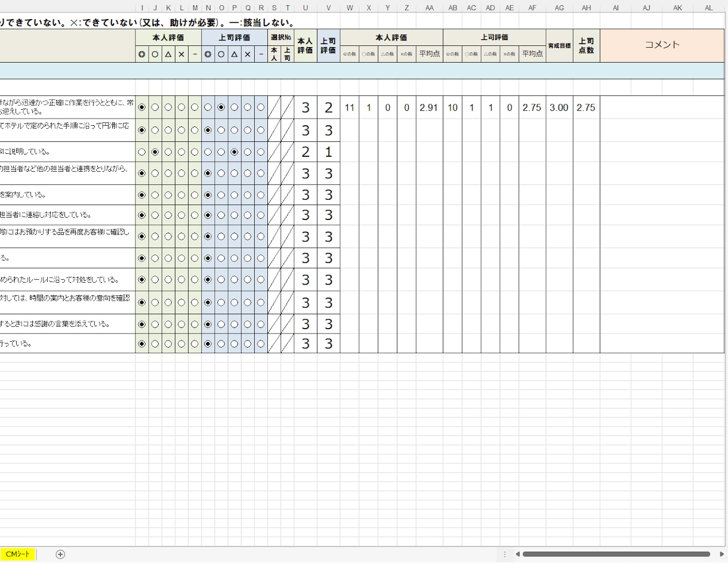Viewport: 728px width, 563px height.
Task: Mark 本人評価 − for 行っている。 row
Action: pyautogui.click(x=195, y=344)
